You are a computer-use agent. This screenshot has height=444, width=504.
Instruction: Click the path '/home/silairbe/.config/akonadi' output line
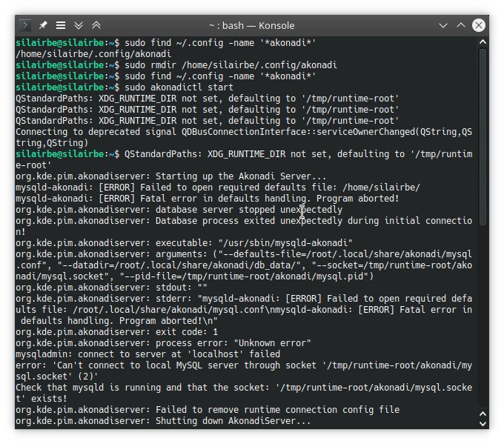click(93, 53)
